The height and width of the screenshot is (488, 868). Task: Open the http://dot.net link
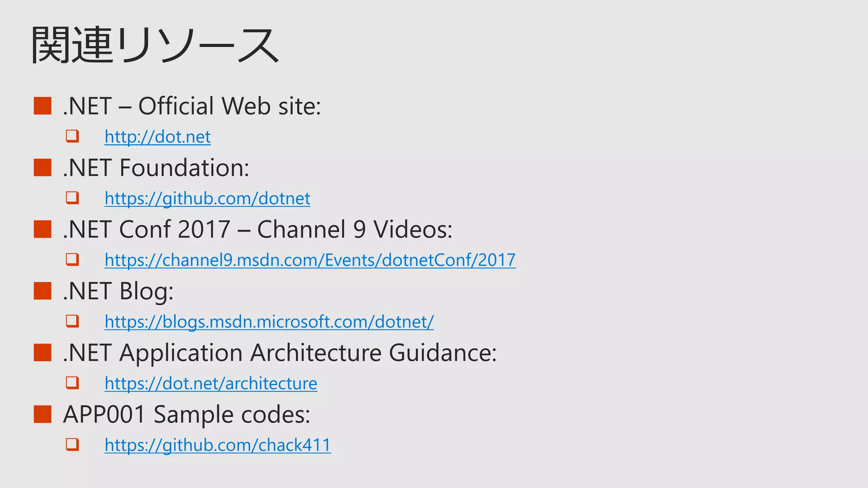click(x=158, y=137)
